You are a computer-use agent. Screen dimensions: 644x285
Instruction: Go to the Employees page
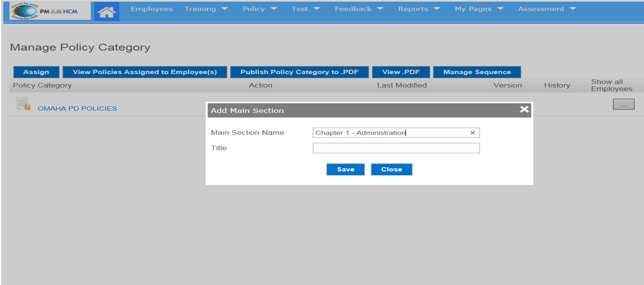click(x=151, y=9)
